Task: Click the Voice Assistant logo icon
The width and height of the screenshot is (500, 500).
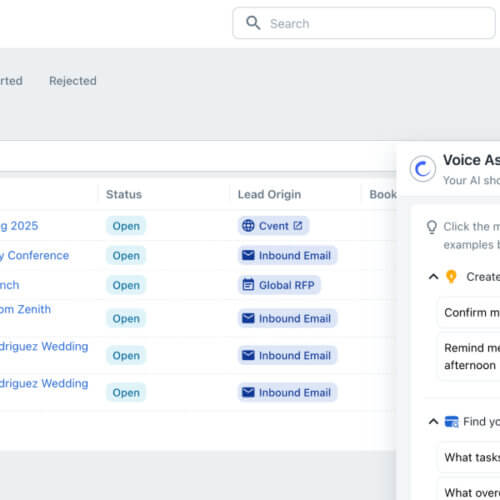Action: tap(423, 169)
